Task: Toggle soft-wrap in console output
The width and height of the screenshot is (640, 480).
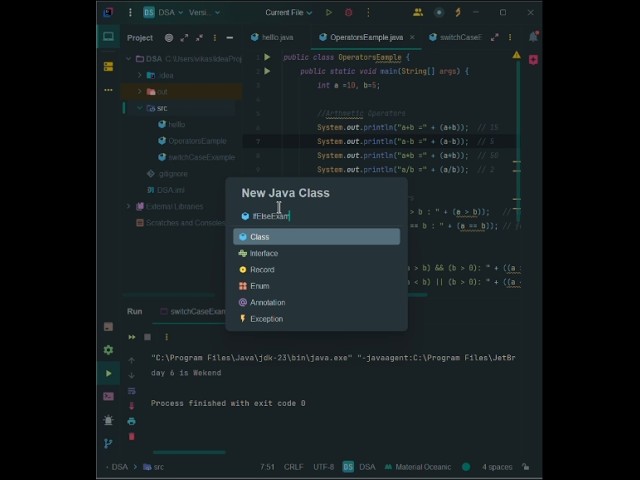Action: tap(131, 391)
